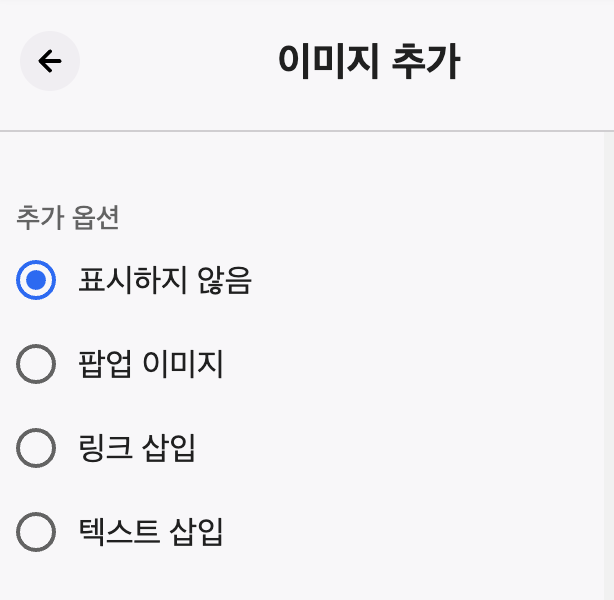This screenshot has height=600, width=614.
Task: Enable the 링크 삽입 radio option
Action: (36, 448)
